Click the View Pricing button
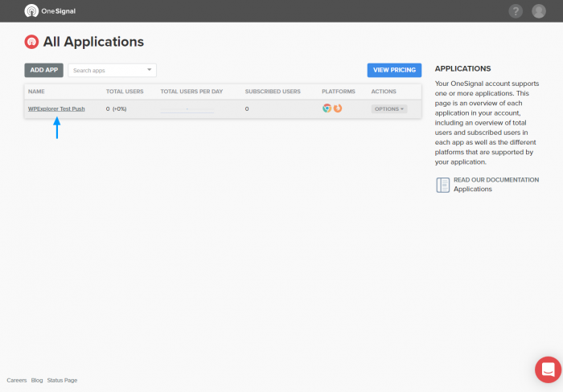563x392 pixels. coord(394,71)
